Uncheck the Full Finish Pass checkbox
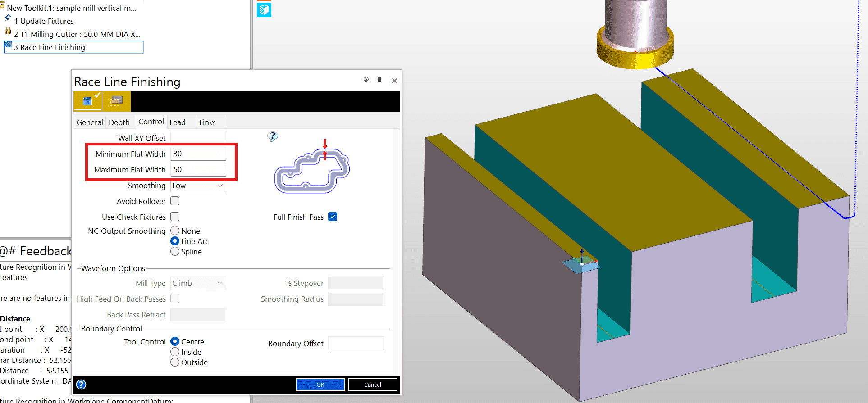This screenshot has width=868, height=403. click(x=333, y=217)
